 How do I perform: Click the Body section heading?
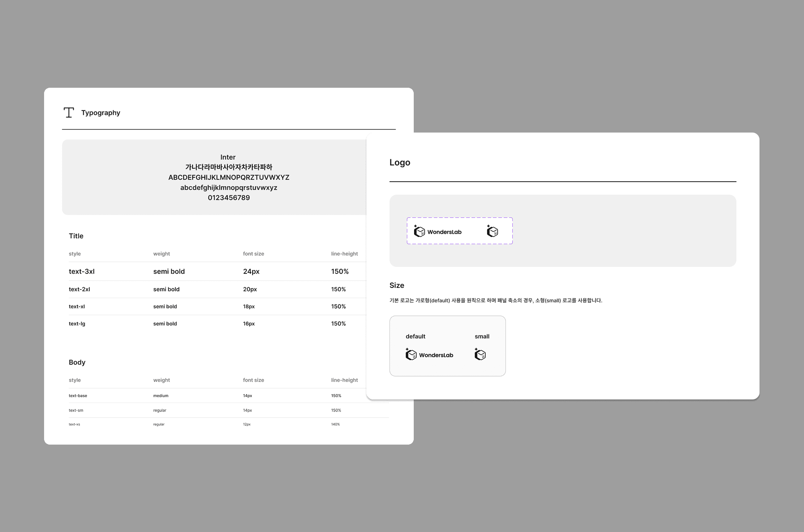tap(77, 362)
